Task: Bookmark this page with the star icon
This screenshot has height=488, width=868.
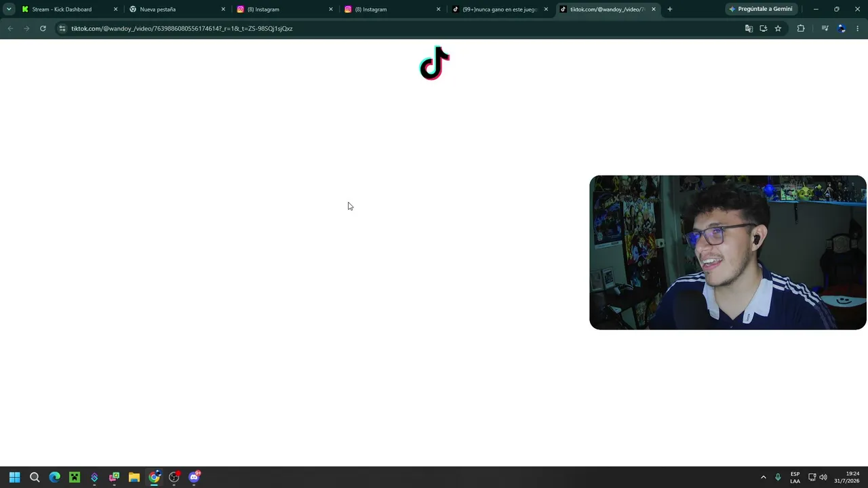Action: coord(778,28)
